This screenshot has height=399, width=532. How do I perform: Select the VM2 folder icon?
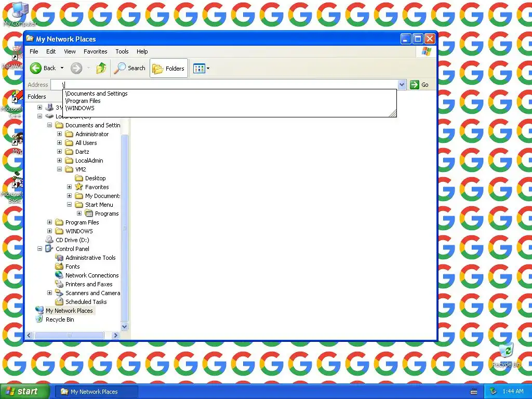tap(69, 169)
